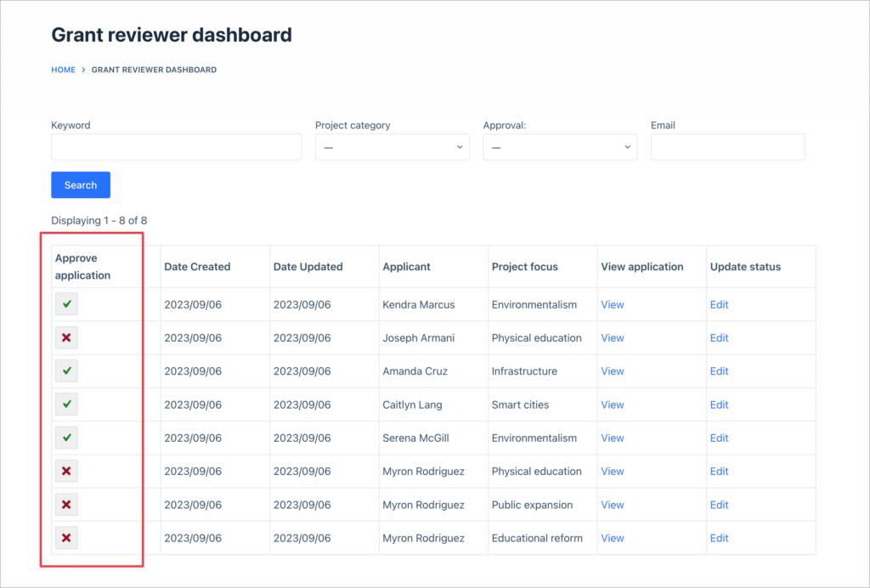Edit status for Kendra Marcus
Viewport: 870px width, 588px height.
pos(719,304)
